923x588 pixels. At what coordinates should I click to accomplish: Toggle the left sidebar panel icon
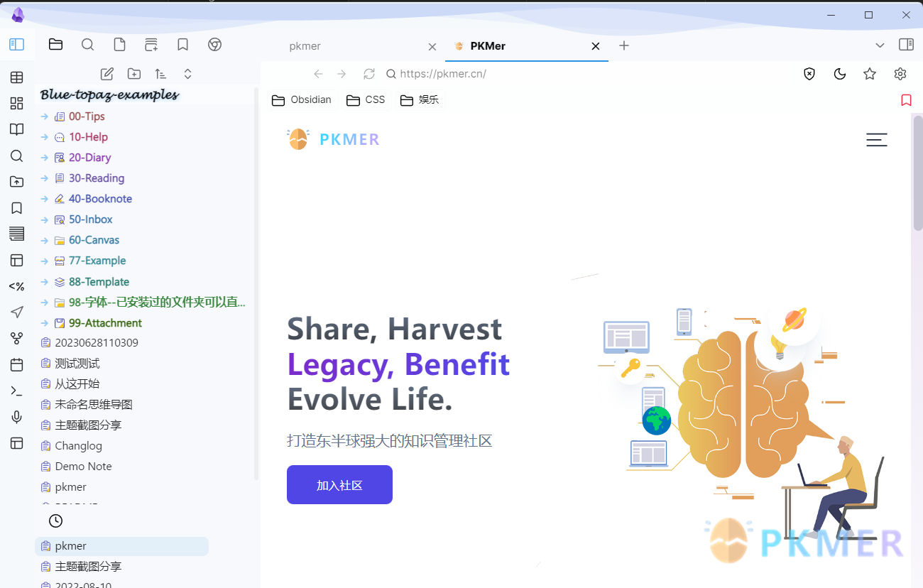click(16, 45)
